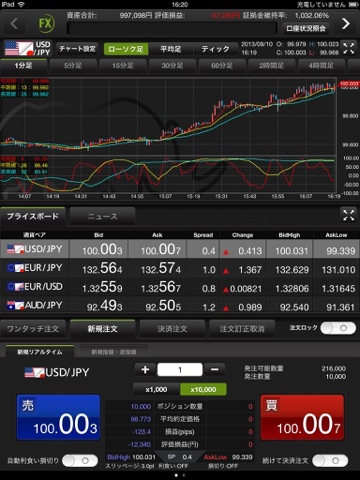Viewport: 360px width, 480px height.
Task: Tap the USD/JPY pair label in order panel
Action: (57, 372)
